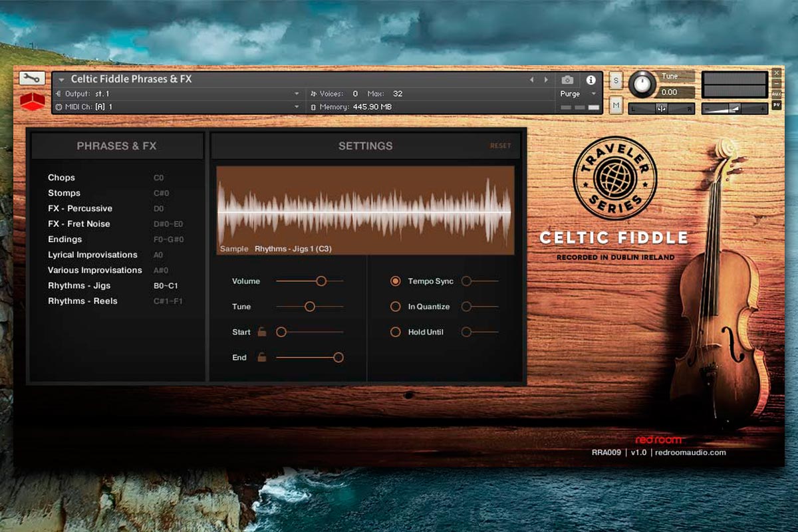The width and height of the screenshot is (798, 532).
Task: Open instrument edit mode with wrench icon
Action: [32, 78]
